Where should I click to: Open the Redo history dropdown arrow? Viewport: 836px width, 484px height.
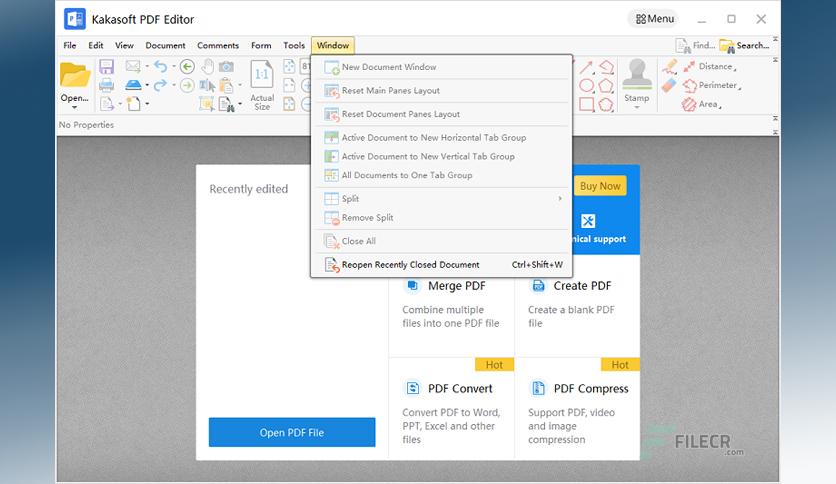174,85
